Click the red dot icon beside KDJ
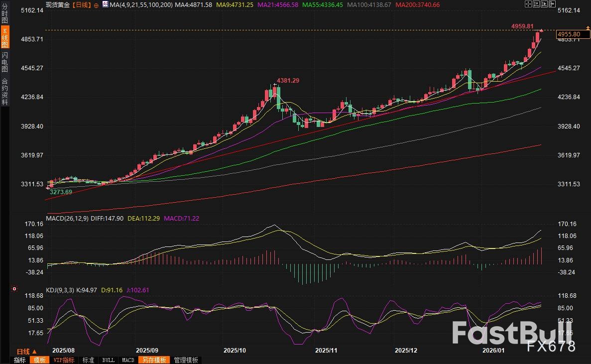Viewport: 591px width, 364px height. point(14,289)
